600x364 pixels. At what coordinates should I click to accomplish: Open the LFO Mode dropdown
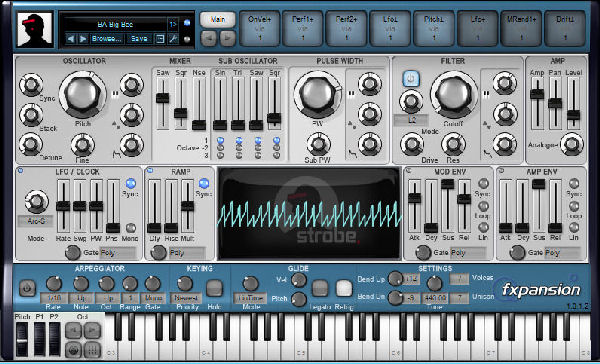(x=36, y=221)
